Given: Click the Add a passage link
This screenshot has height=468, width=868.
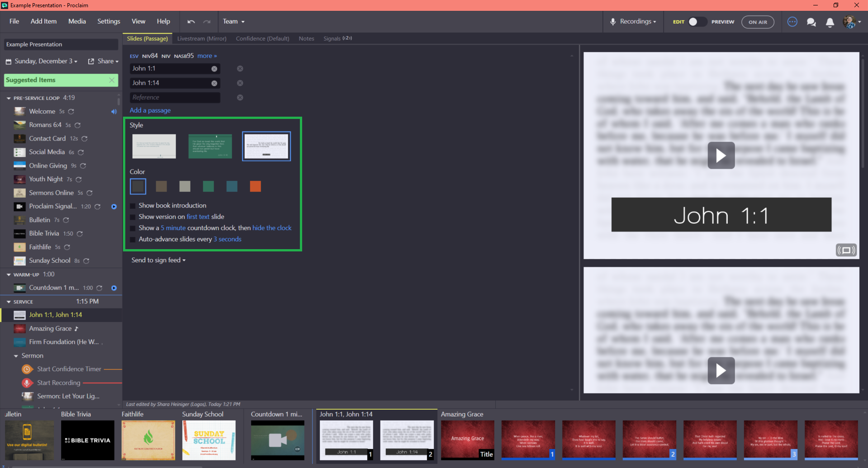Looking at the screenshot, I should pos(150,110).
